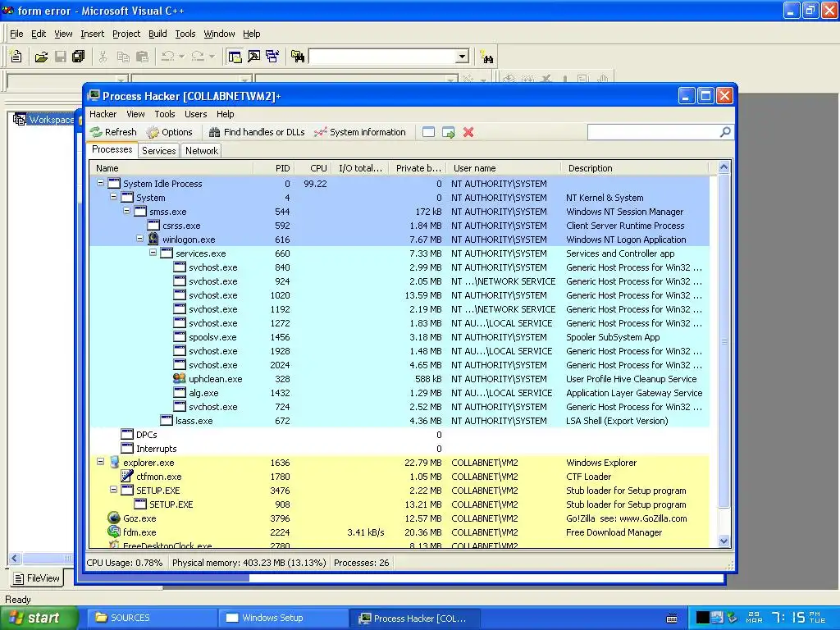Click the find window icon in Process Hacker
The height and width of the screenshot is (630, 840).
click(x=428, y=132)
